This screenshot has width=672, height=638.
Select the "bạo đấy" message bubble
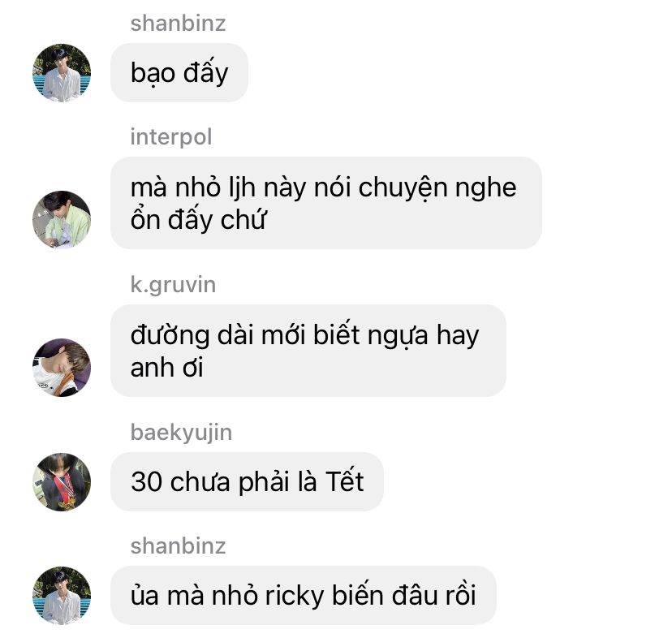coord(179,72)
